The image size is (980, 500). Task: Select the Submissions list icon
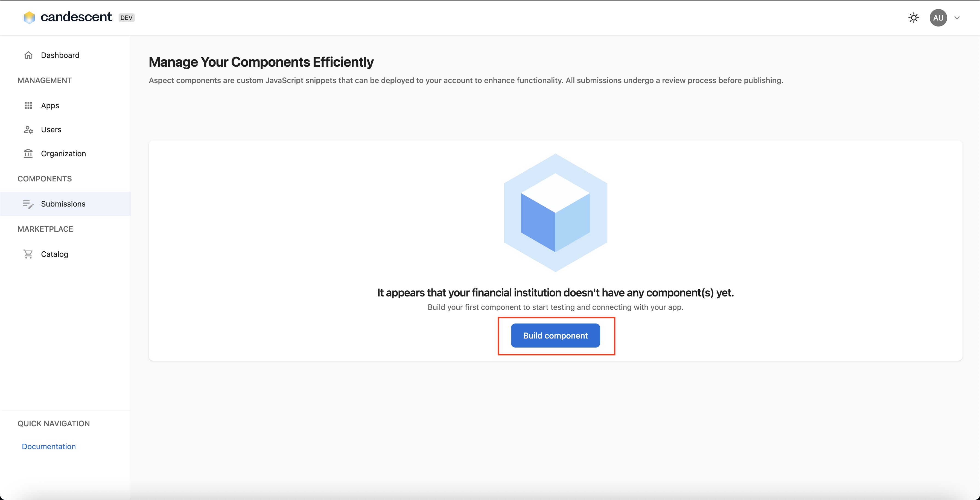(x=28, y=204)
